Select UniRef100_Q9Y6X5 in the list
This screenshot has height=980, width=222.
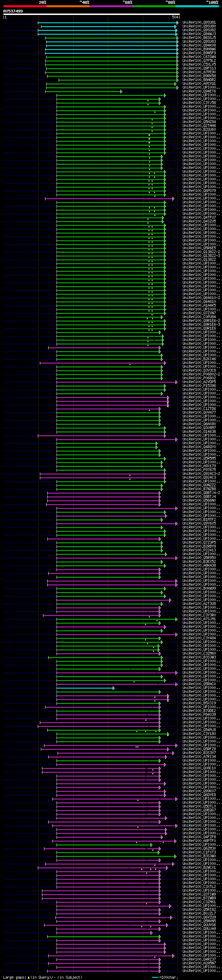[x=199, y=524]
